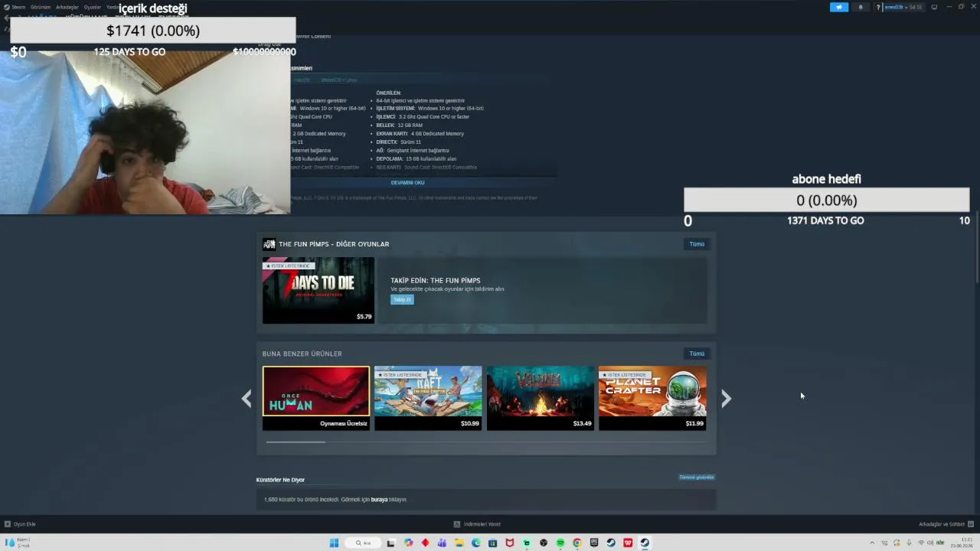Open the Planet Crafter game card
Screen dimensions: 980x551
coord(652,398)
